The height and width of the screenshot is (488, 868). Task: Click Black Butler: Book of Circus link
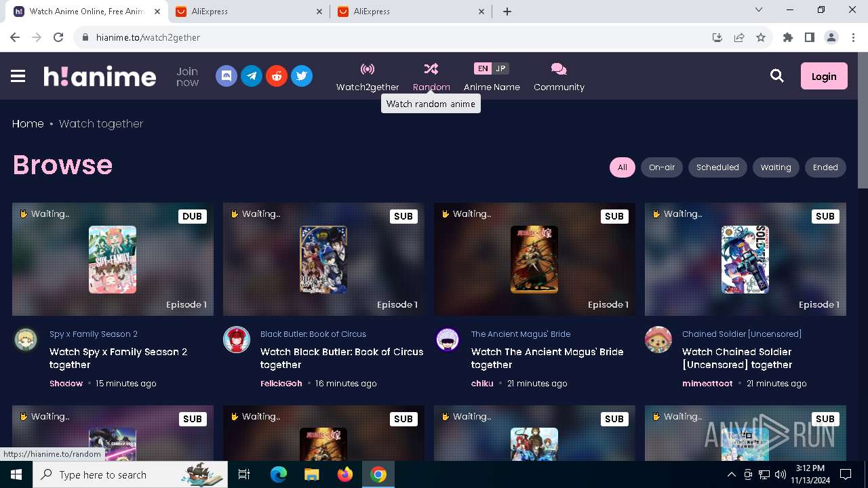click(x=313, y=334)
